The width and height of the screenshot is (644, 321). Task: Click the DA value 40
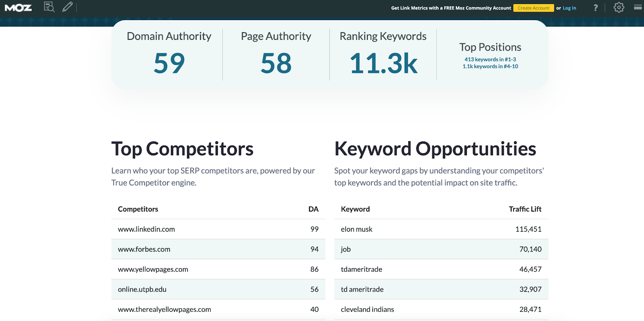[x=314, y=310]
